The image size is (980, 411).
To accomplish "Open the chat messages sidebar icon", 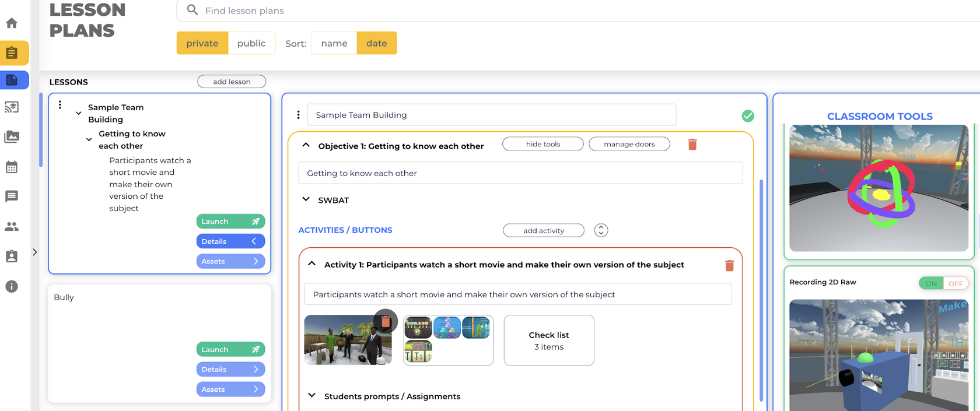I will pyautogui.click(x=12, y=196).
